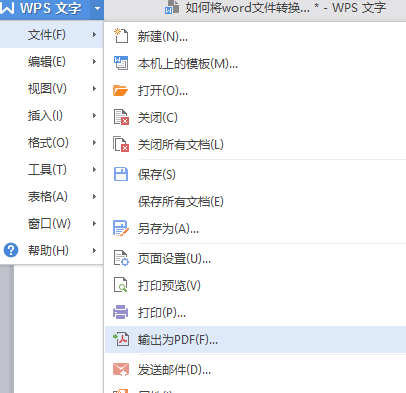Choose 新建(N)... menu entry
Viewport: 406px width, 393px height.
click(255, 36)
